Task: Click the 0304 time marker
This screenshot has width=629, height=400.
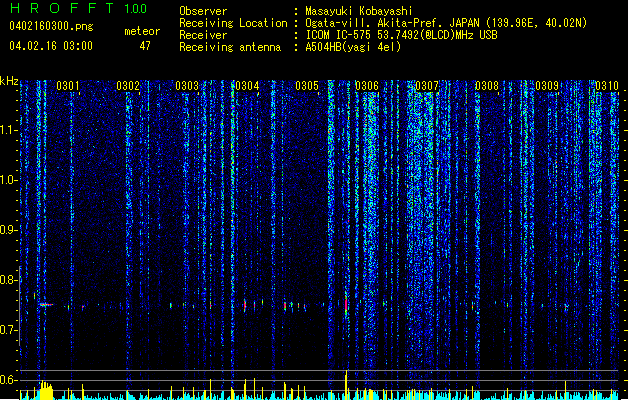Action: (x=247, y=86)
